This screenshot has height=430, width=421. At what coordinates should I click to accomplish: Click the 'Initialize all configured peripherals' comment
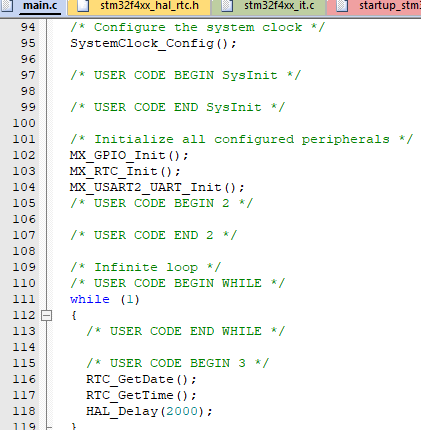pos(241,139)
